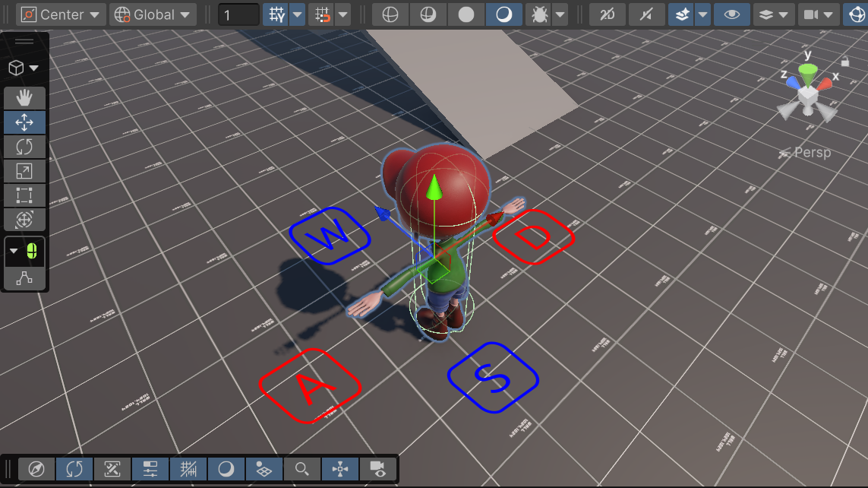This screenshot has width=868, height=488.
Task: Open the Center pivot dropdown
Action: click(61, 15)
